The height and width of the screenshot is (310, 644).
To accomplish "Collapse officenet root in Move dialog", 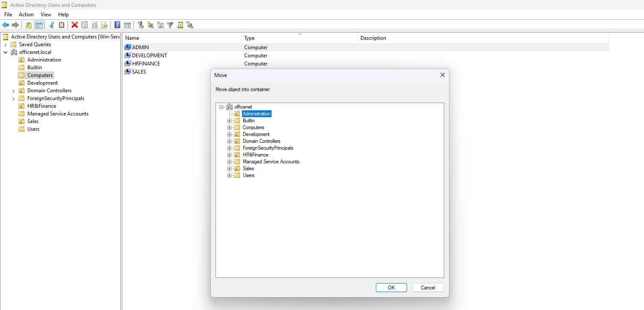I will point(222,107).
